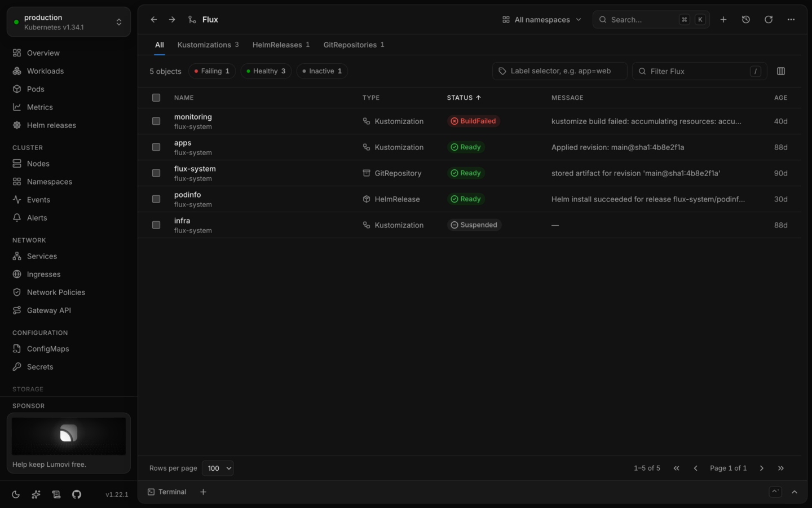Check the podinfo row checkbox
812x508 pixels.
click(156, 199)
